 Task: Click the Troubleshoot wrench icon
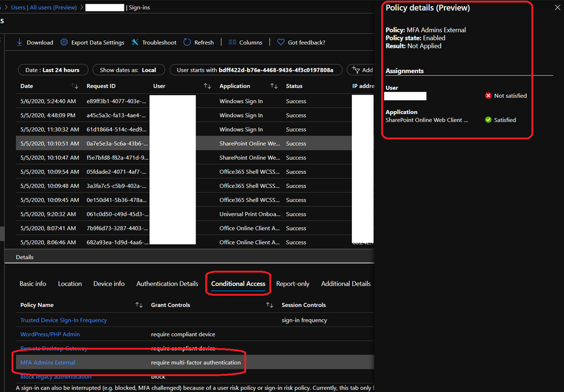click(x=135, y=42)
